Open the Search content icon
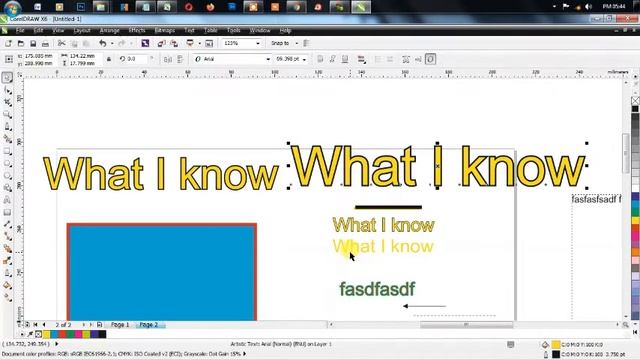 (x=145, y=43)
